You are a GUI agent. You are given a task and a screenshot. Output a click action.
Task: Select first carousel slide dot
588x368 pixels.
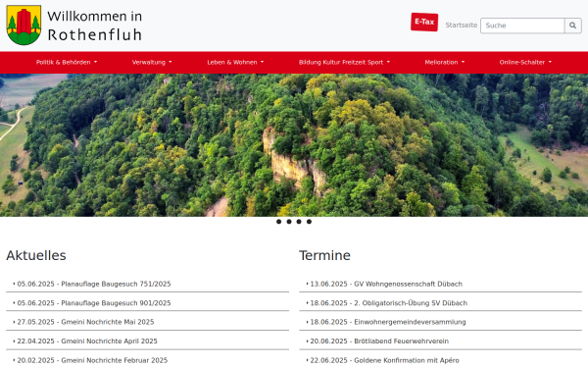pos(278,222)
